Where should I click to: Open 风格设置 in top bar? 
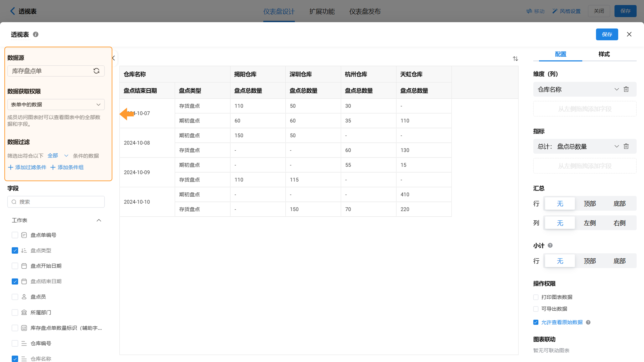click(566, 11)
